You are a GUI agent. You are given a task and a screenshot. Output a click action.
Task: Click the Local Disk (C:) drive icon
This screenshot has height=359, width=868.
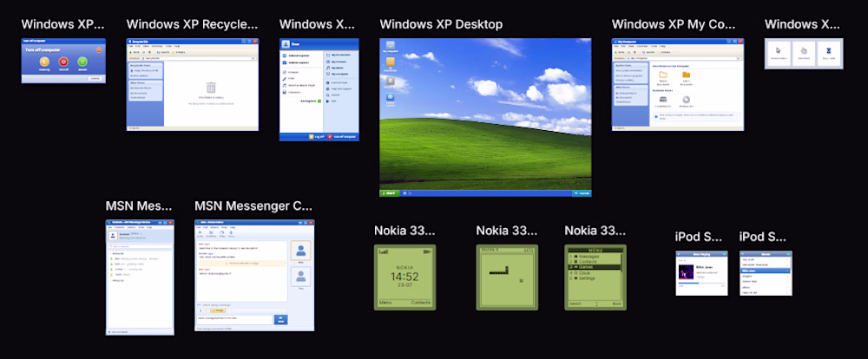(663, 101)
